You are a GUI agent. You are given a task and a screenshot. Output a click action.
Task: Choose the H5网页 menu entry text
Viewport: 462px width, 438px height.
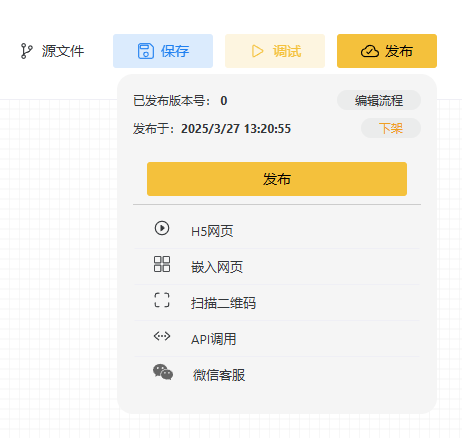[212, 231]
